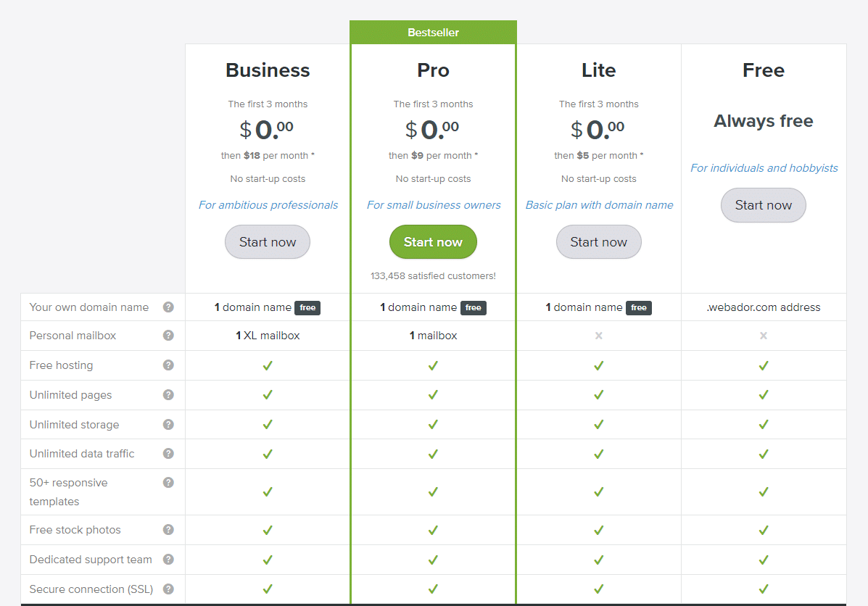Click the green Start now Pro button
This screenshot has width=868, height=606.
[x=433, y=242]
